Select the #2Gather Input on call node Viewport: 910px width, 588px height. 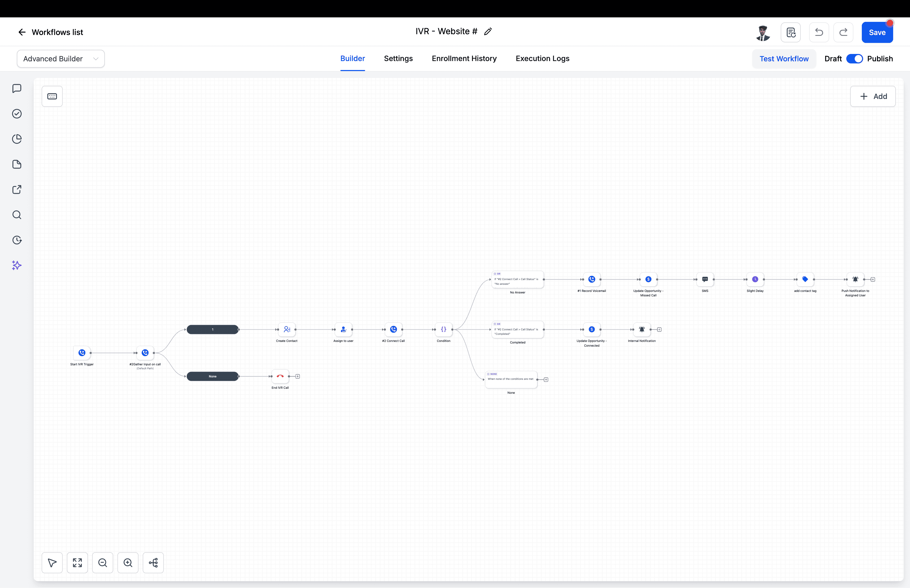[x=145, y=353]
